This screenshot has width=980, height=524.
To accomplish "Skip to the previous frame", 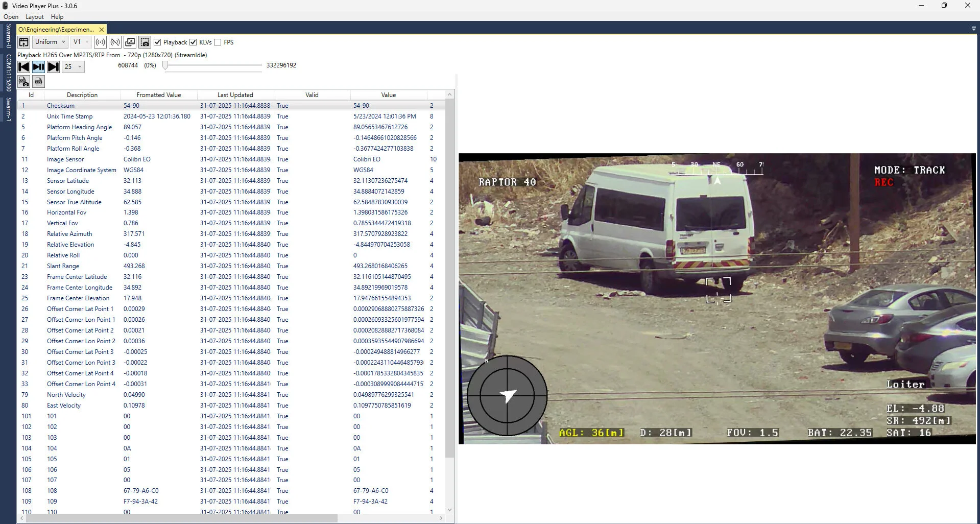I will (23, 67).
